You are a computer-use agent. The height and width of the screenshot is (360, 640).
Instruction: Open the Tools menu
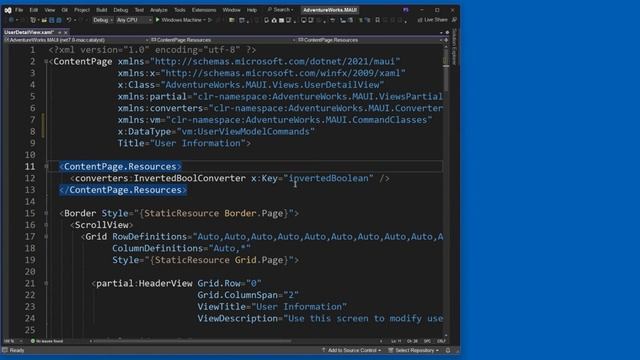pos(180,10)
